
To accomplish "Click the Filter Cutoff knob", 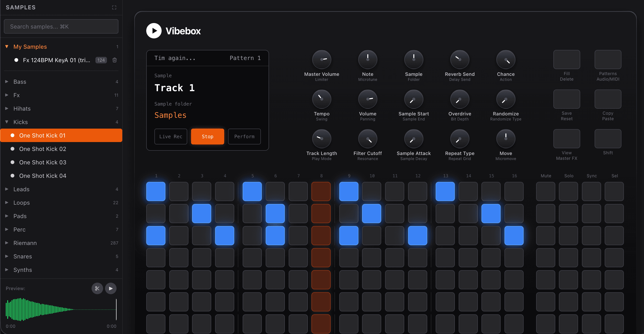I will (x=368, y=139).
